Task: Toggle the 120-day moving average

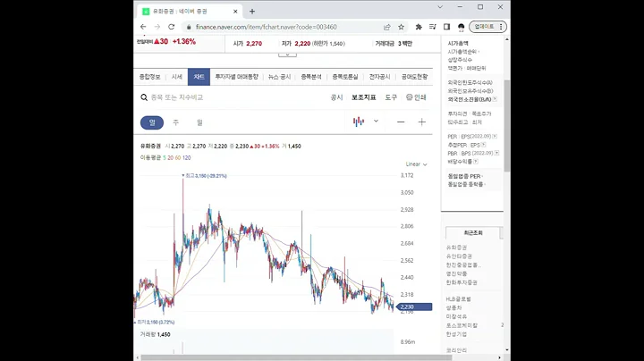Action: click(x=186, y=157)
